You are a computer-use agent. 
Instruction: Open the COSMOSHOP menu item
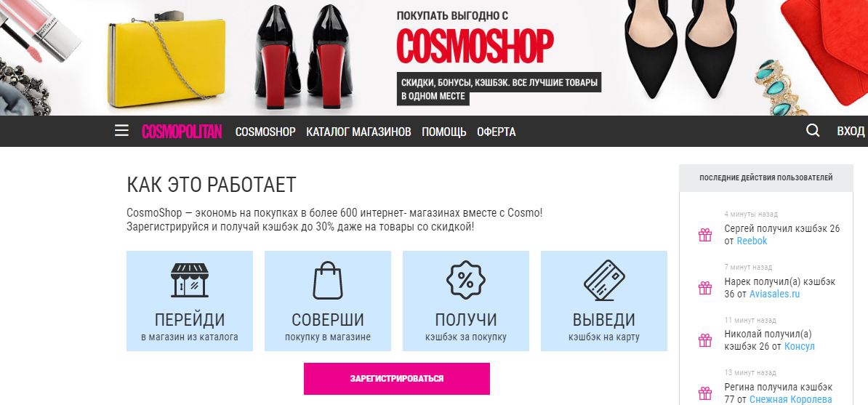pos(265,132)
